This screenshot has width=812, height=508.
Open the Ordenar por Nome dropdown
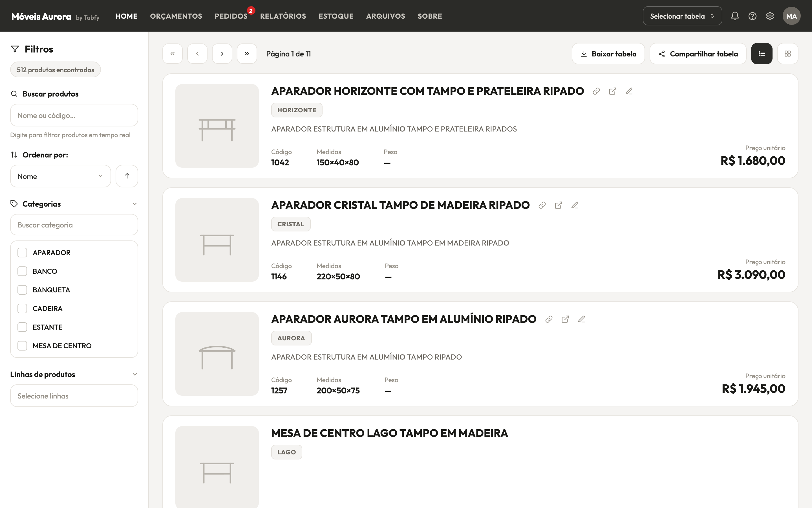tap(60, 176)
